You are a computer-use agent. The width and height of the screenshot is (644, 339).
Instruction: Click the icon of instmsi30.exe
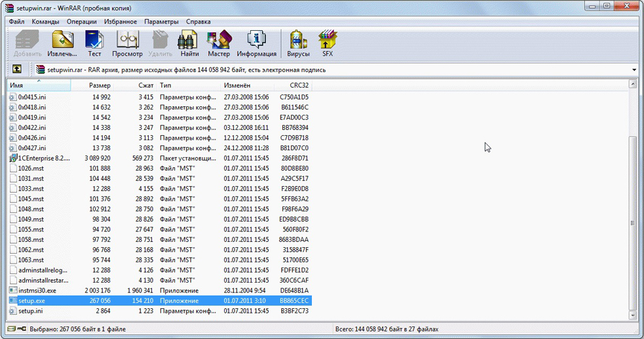[x=13, y=290]
